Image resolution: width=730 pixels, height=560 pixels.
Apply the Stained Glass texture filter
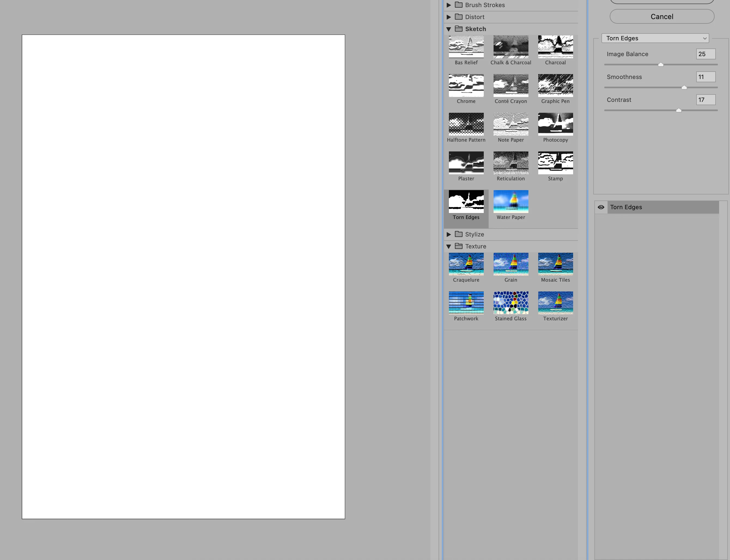[511, 303]
